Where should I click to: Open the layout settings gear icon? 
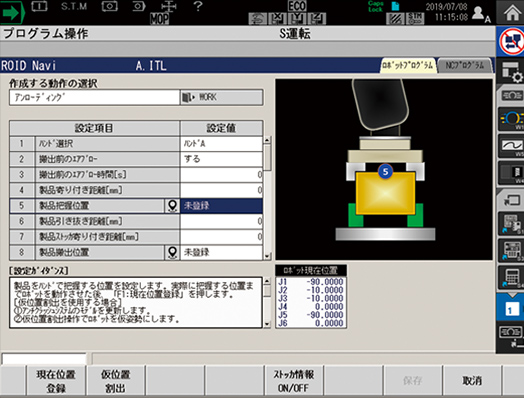click(511, 71)
